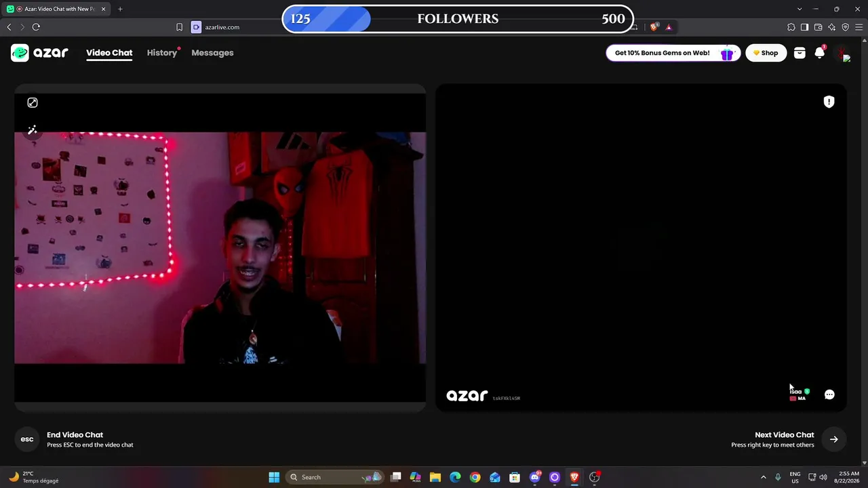Screen dimensions: 868x488
Task: Open the Windows Start menu
Action: [x=274, y=477]
